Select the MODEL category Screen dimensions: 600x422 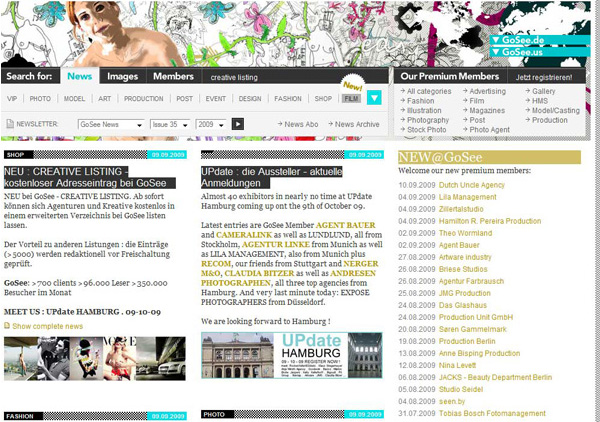(74, 99)
